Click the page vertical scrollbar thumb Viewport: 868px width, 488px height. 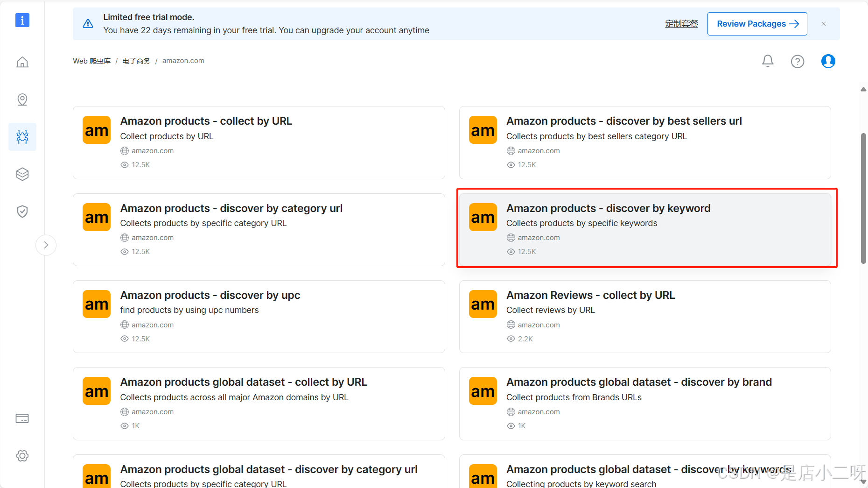[863, 198]
